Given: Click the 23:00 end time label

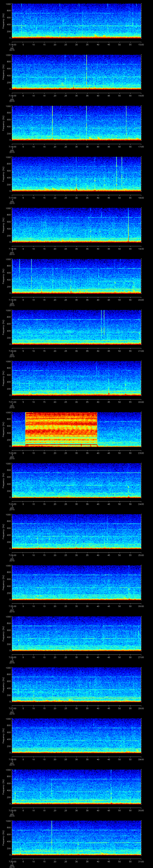Looking at the screenshot, I should point(141,453).
